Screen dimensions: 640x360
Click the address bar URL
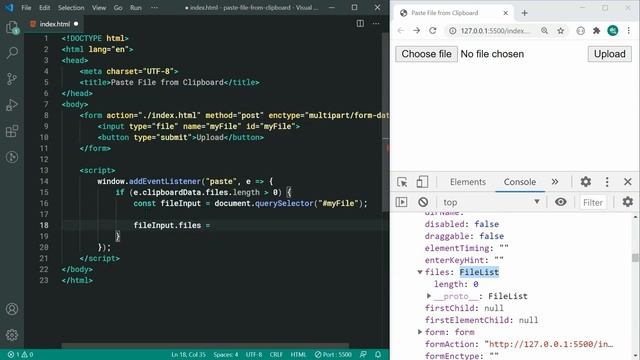point(495,31)
